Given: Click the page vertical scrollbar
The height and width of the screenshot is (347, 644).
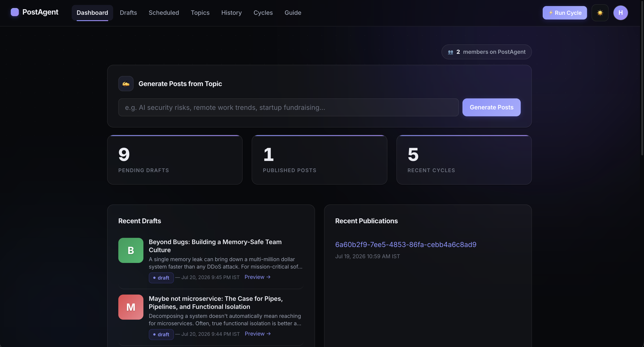Looking at the screenshot, I should pyautogui.click(x=642, y=78).
